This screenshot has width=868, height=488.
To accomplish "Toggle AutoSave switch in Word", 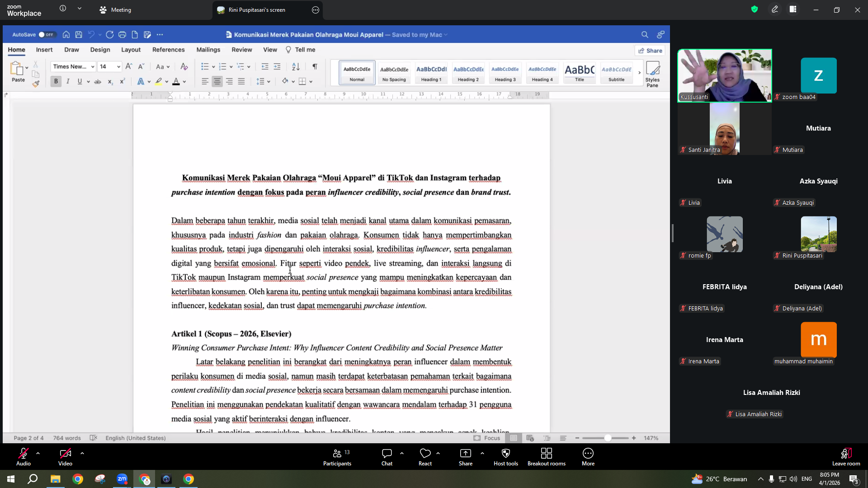I will [x=46, y=34].
